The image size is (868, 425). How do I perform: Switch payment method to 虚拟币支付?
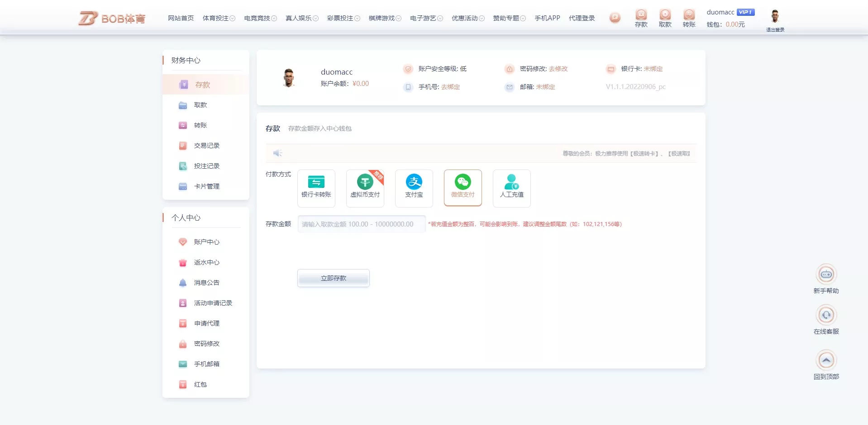tap(365, 188)
